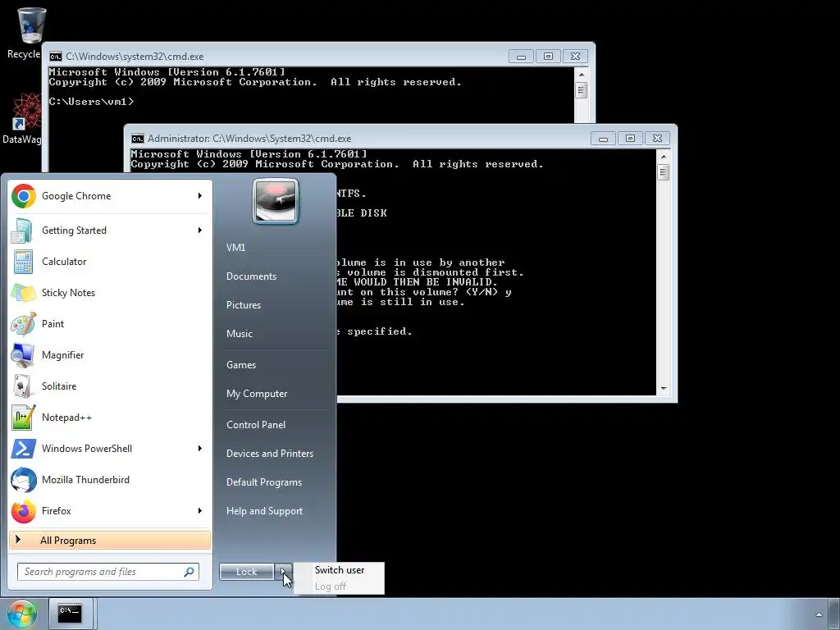The width and height of the screenshot is (840, 630).
Task: Choose Switch user from the power menu
Action: coord(340,570)
